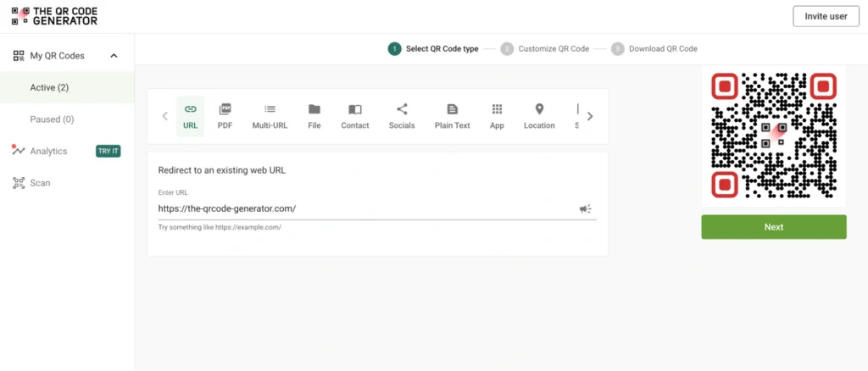Viewport: 868px width, 371px height.
Task: Choose the App grid icon
Action: pyautogui.click(x=497, y=109)
